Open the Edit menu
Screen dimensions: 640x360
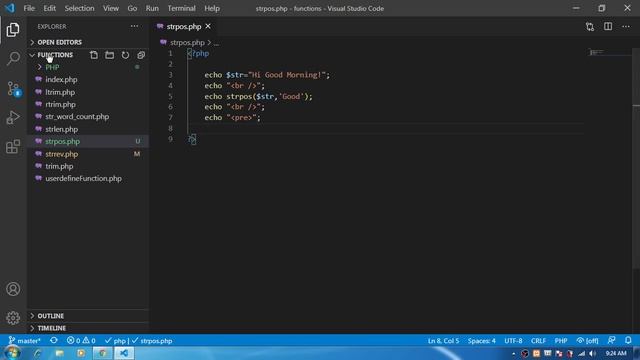click(x=49, y=8)
